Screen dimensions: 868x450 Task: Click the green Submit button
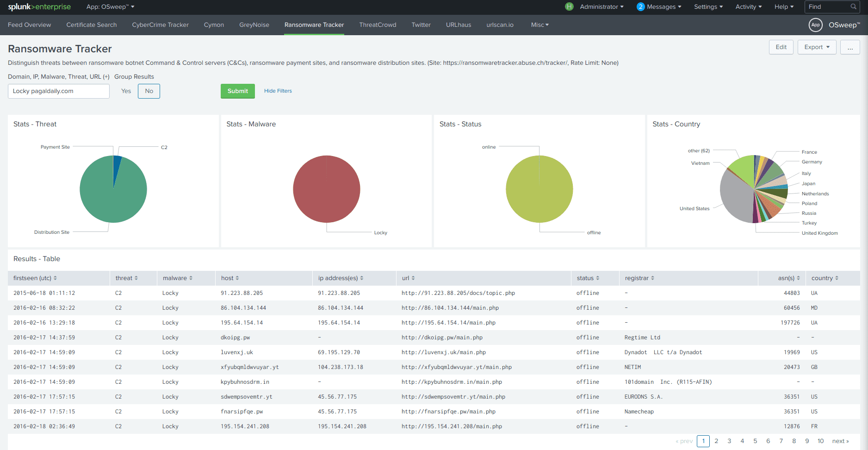(238, 91)
